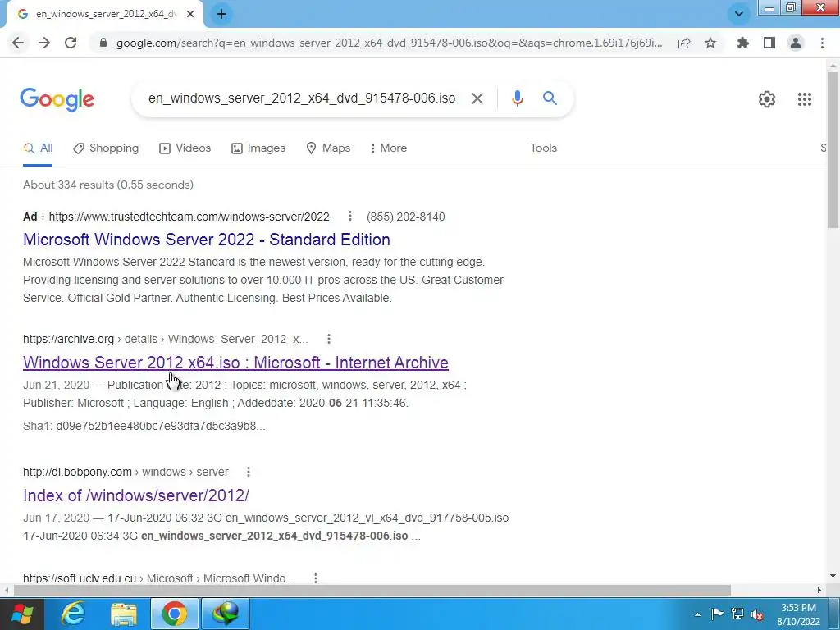Switch to the Shopping tab
The image size is (840, 630).
106,148
